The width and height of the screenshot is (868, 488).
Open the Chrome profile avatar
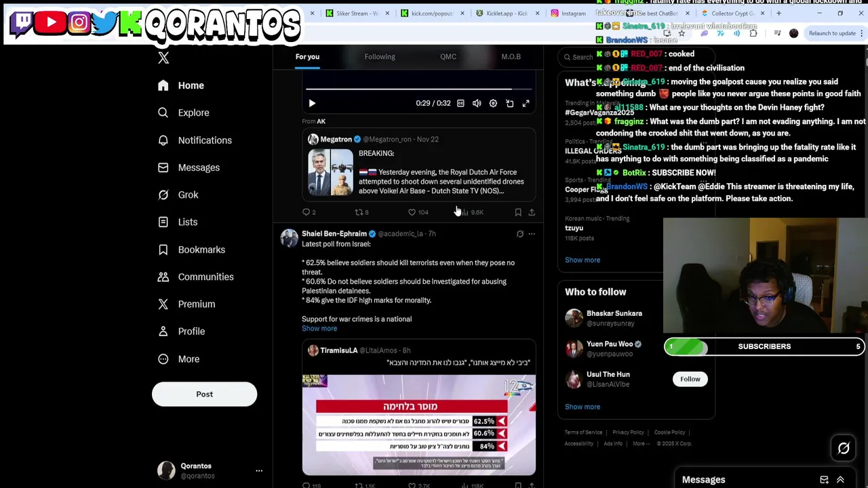coord(794,33)
